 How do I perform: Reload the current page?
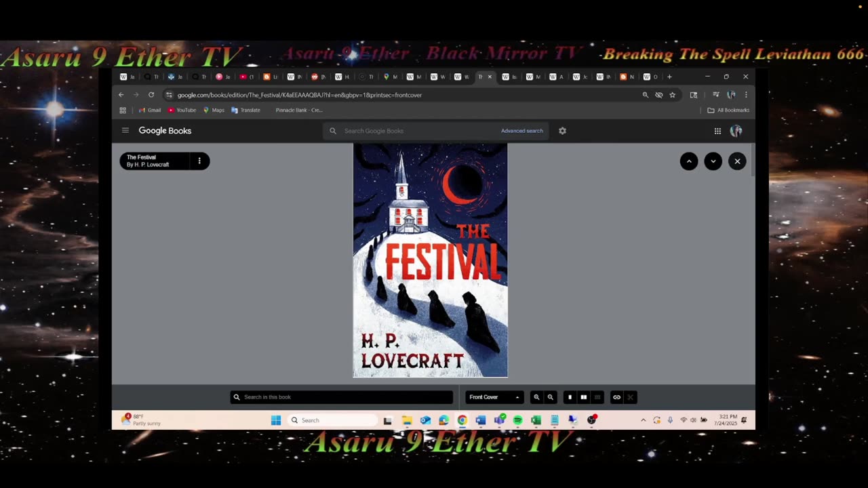tap(151, 95)
